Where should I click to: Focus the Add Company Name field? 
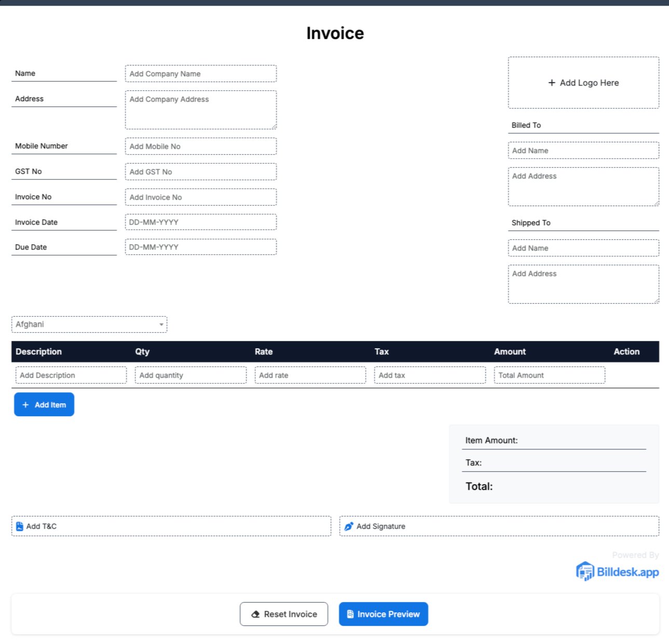pyautogui.click(x=201, y=74)
